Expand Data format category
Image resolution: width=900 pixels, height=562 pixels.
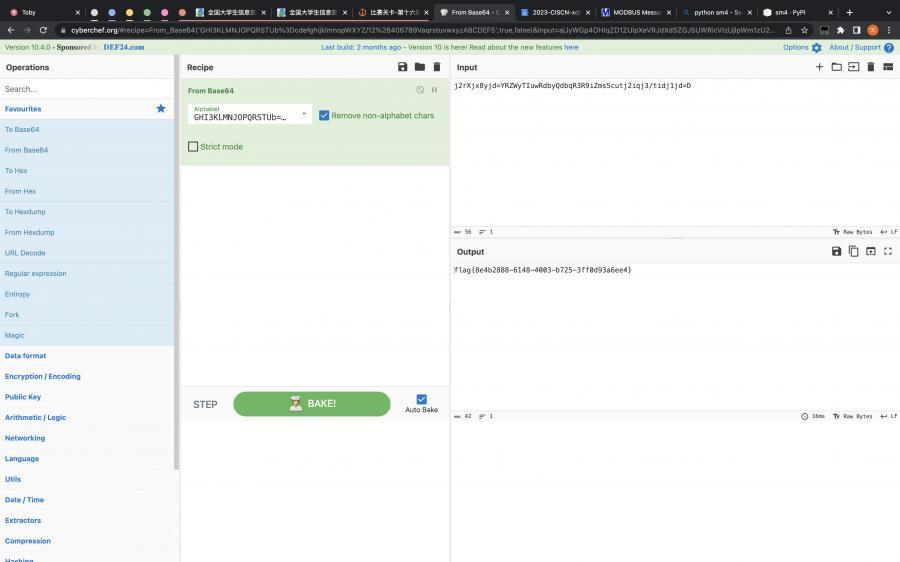pos(87,356)
